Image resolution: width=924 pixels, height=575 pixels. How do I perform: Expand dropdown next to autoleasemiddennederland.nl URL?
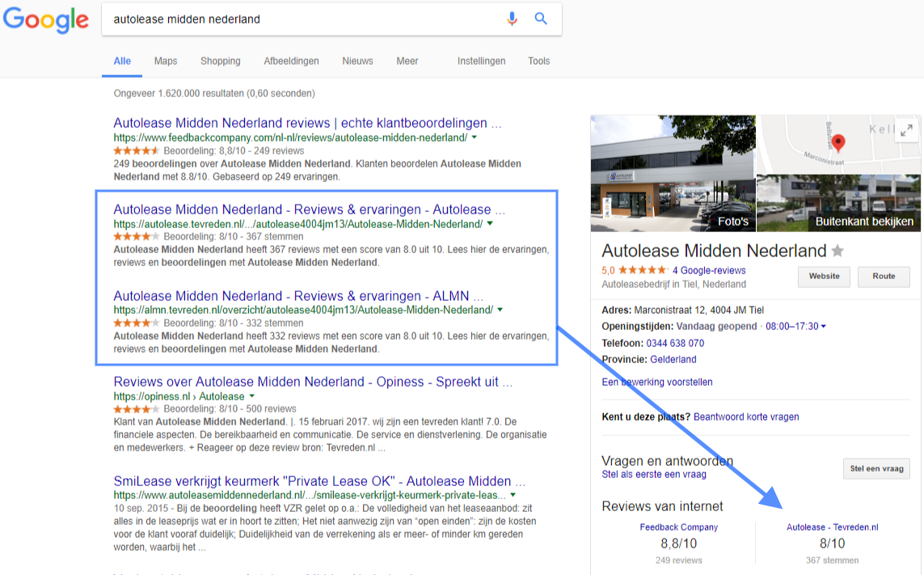pos(513,495)
